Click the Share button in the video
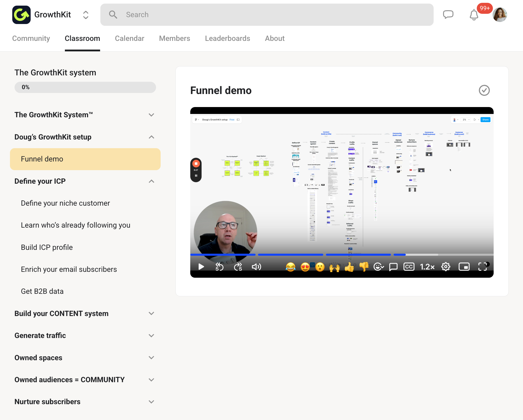This screenshot has width=523, height=420. click(485, 120)
